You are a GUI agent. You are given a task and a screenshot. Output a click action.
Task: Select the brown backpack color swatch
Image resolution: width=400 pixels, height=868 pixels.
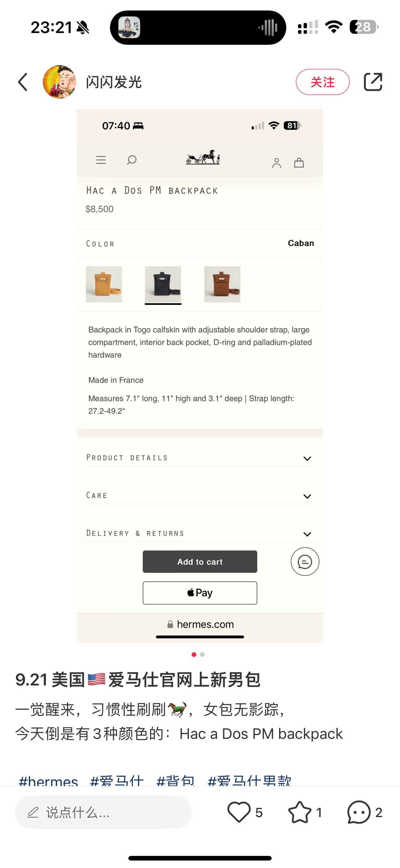click(222, 284)
